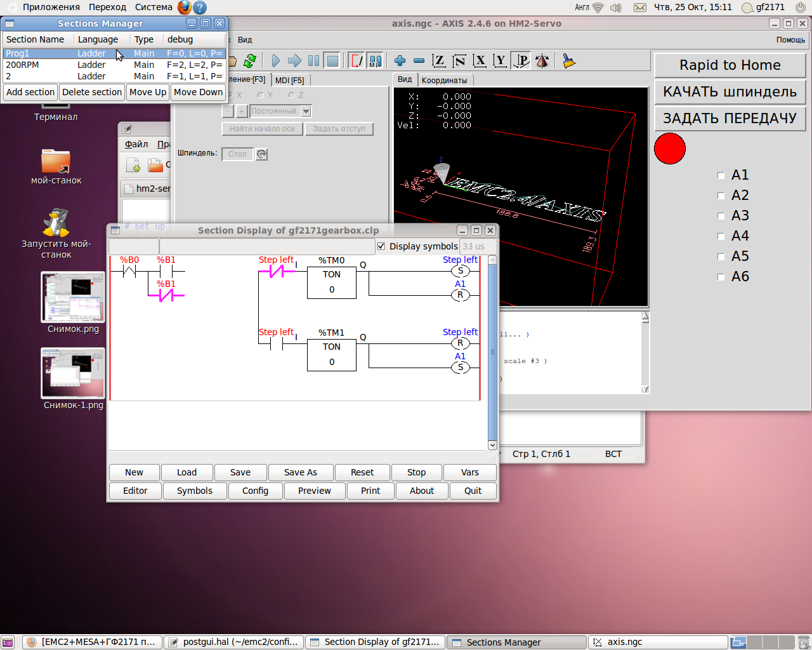Select the X side view icon

click(480, 61)
